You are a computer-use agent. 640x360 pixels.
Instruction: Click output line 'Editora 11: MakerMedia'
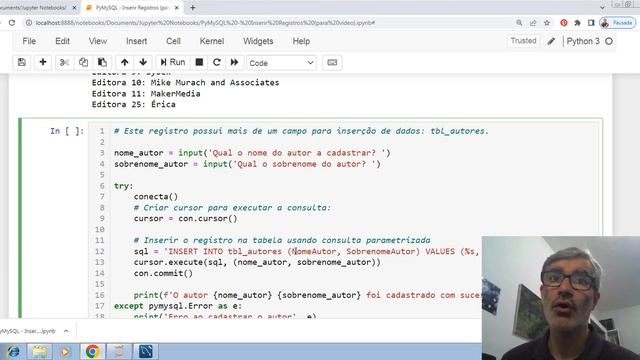[x=146, y=93]
